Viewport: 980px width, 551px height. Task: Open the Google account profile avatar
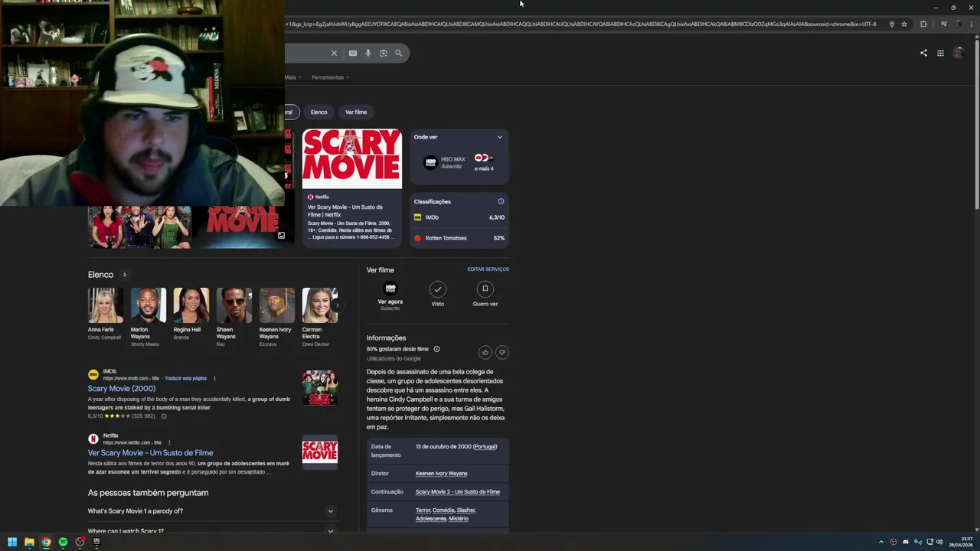pyautogui.click(x=958, y=53)
